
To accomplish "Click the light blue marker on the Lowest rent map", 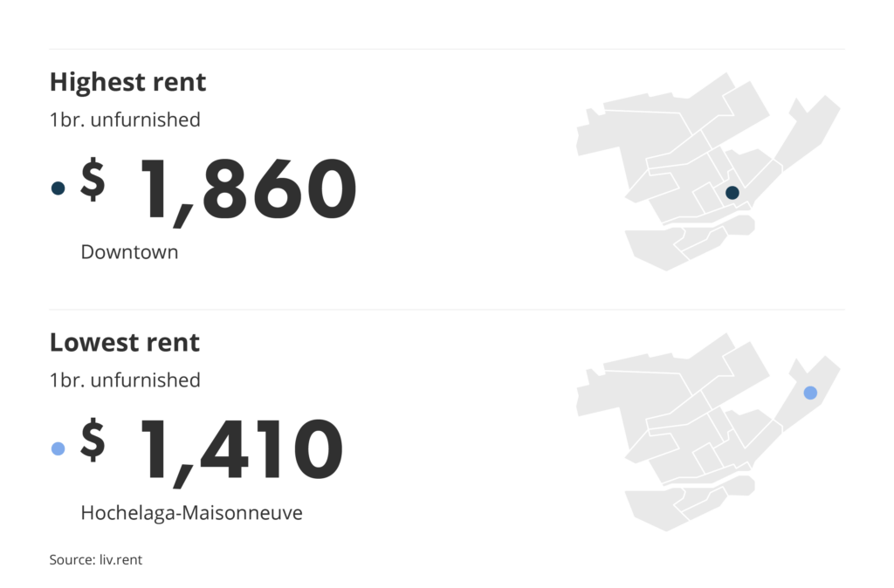I will click(810, 393).
